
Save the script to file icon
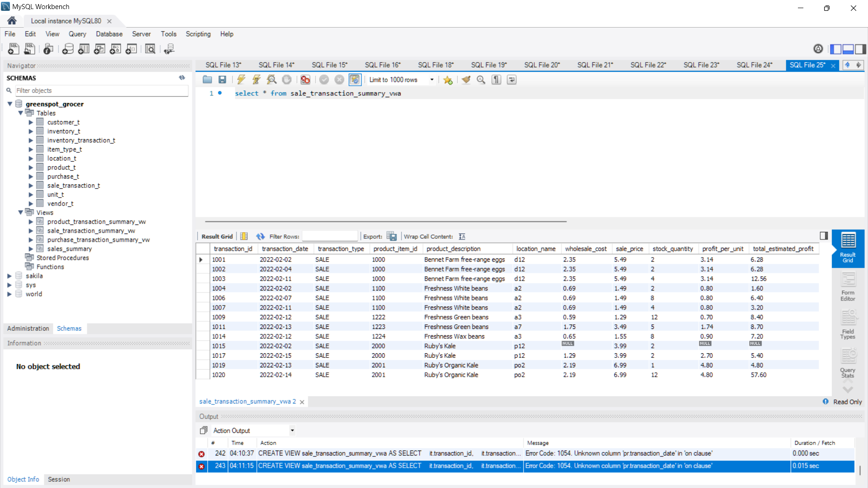click(222, 80)
